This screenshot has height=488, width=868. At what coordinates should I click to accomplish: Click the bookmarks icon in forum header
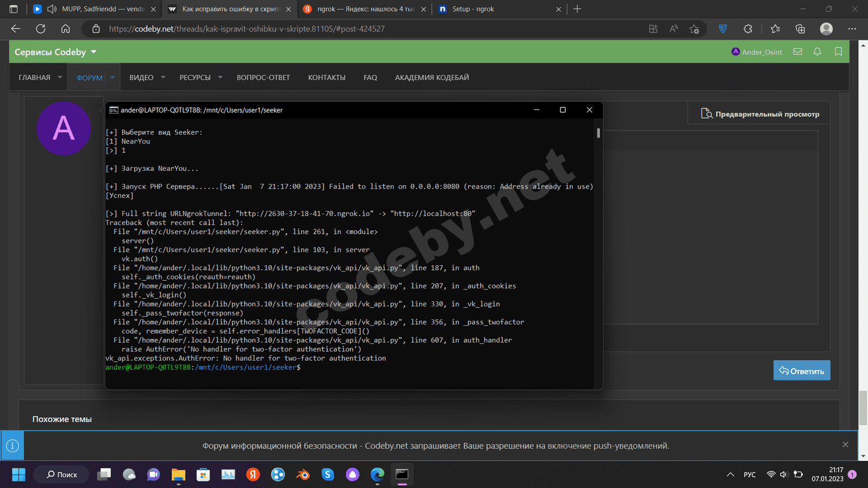tap(838, 52)
